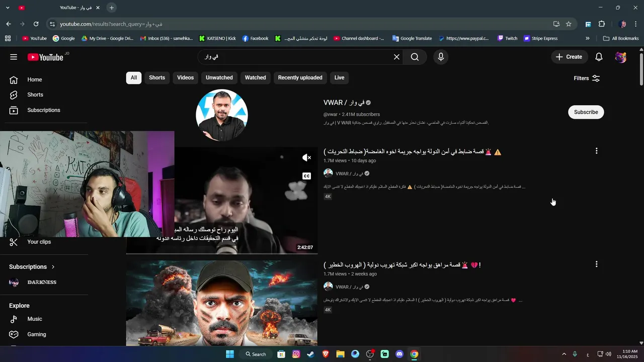This screenshot has height=362, width=644.
Task: Open the account avatar menu
Action: pyautogui.click(x=621, y=57)
